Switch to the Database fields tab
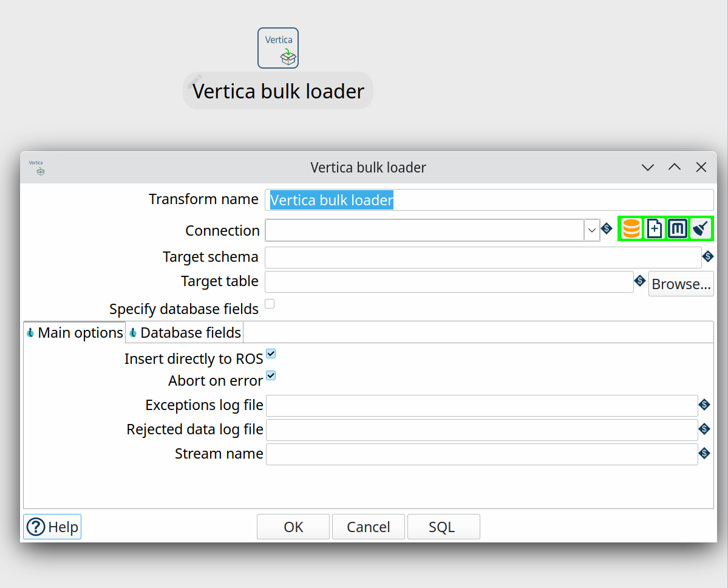 coord(185,333)
